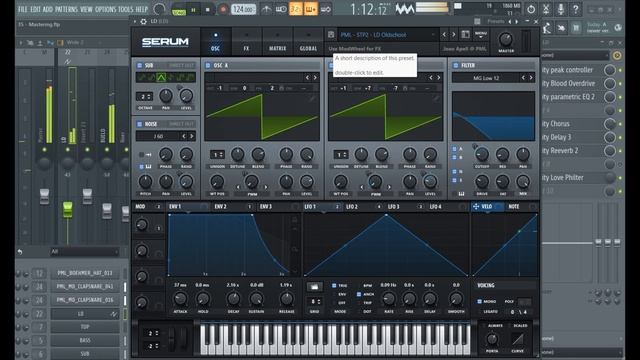This screenshot has width=640, height=360.
Task: Open the FL Studio HELP menu
Action: click(142, 9)
